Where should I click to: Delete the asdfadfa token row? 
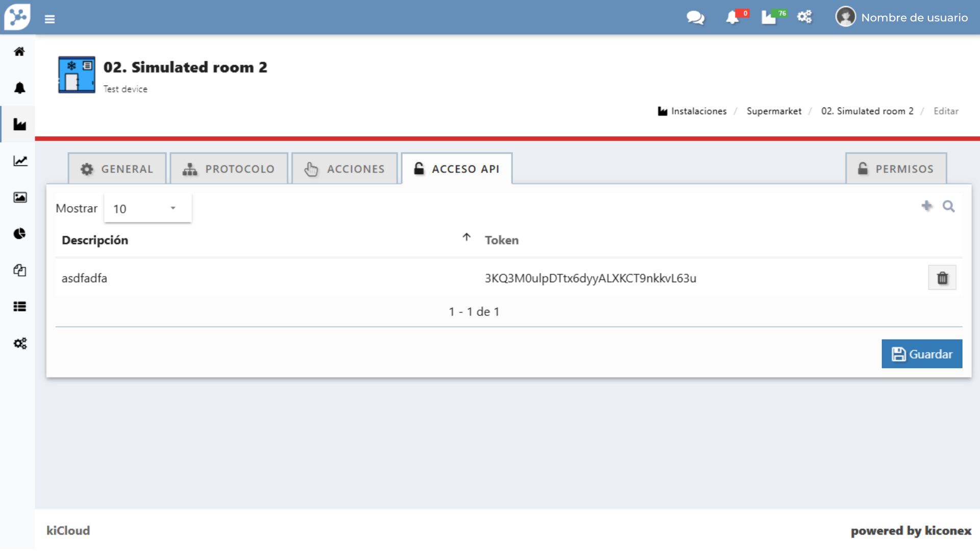[942, 278]
